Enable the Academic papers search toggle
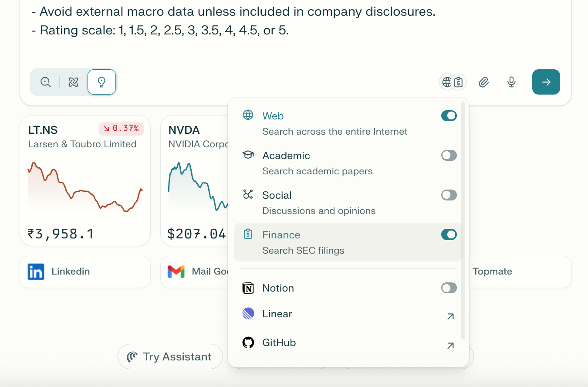The width and height of the screenshot is (588, 387). (x=449, y=155)
